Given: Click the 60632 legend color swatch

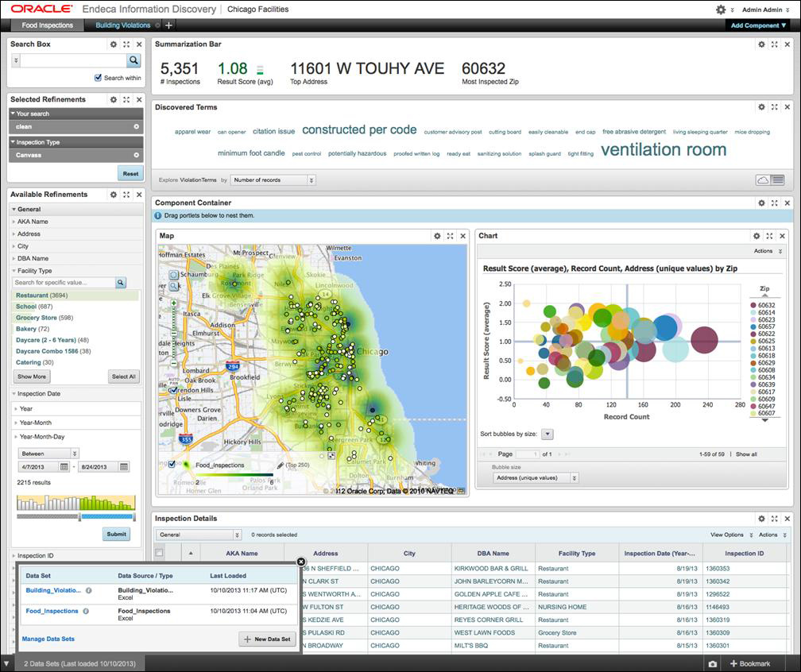Looking at the screenshot, I should (753, 305).
